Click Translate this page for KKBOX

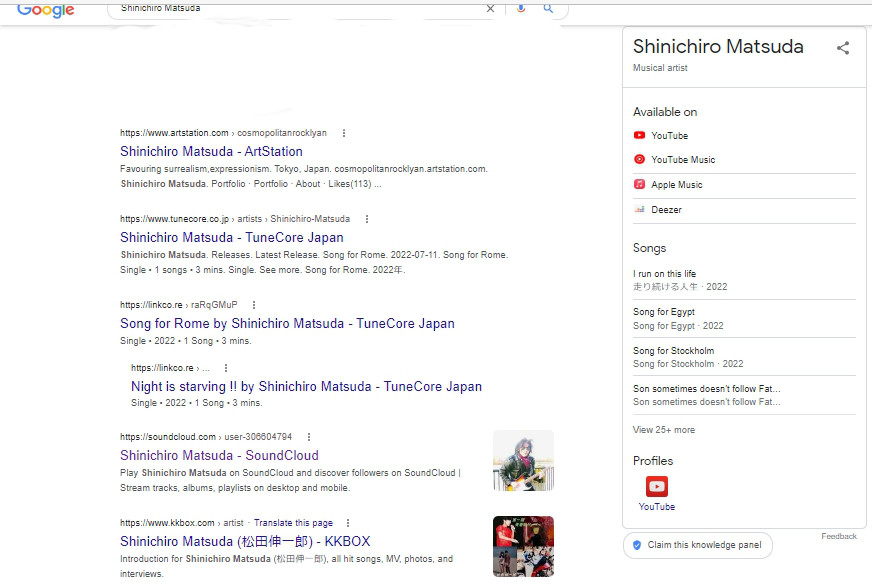click(x=293, y=523)
